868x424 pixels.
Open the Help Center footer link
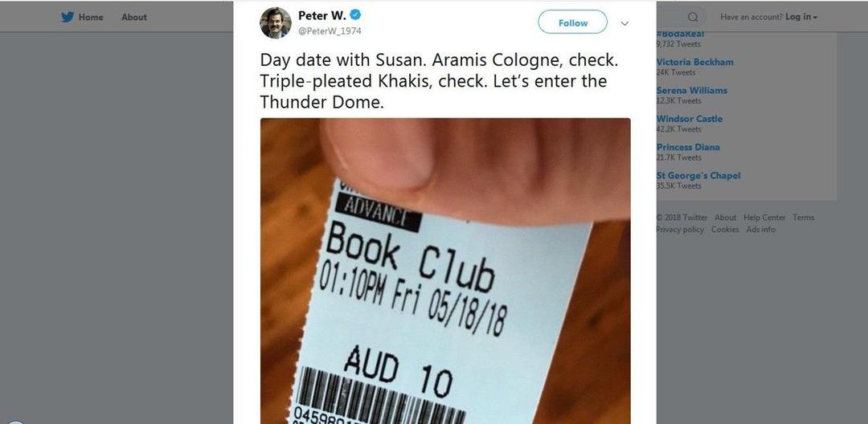pos(764,218)
